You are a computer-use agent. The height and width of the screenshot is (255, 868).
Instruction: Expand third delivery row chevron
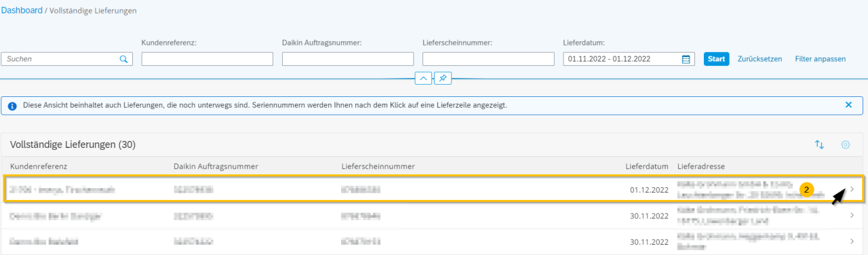pyautogui.click(x=852, y=241)
